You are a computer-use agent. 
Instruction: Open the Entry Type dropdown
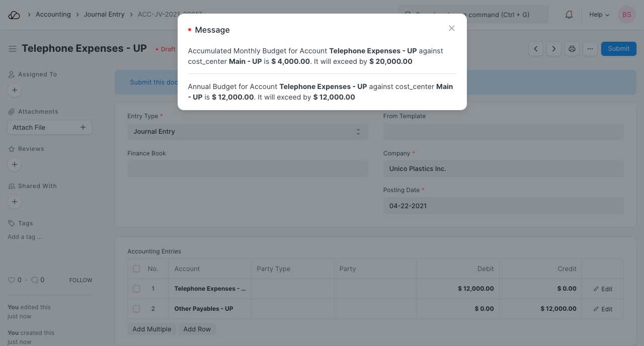[247, 132]
